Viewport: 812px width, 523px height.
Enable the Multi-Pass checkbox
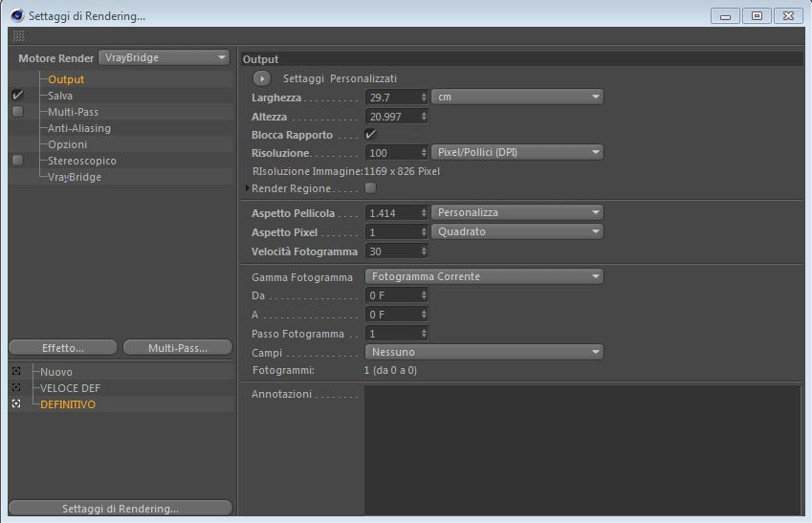click(17, 111)
